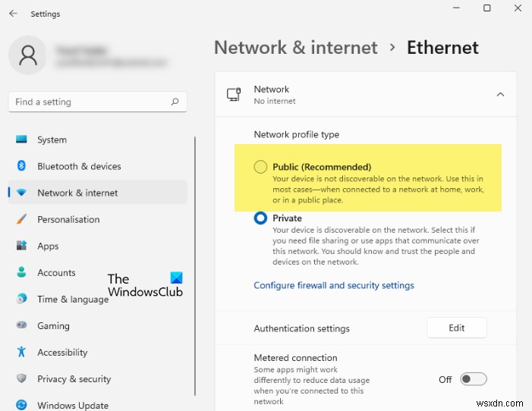Click the search magnifier icon
The image size is (532, 411).
(175, 102)
